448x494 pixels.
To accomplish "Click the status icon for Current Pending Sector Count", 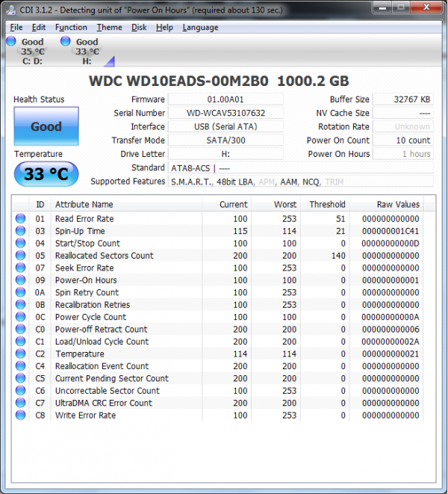I will coord(20,378).
